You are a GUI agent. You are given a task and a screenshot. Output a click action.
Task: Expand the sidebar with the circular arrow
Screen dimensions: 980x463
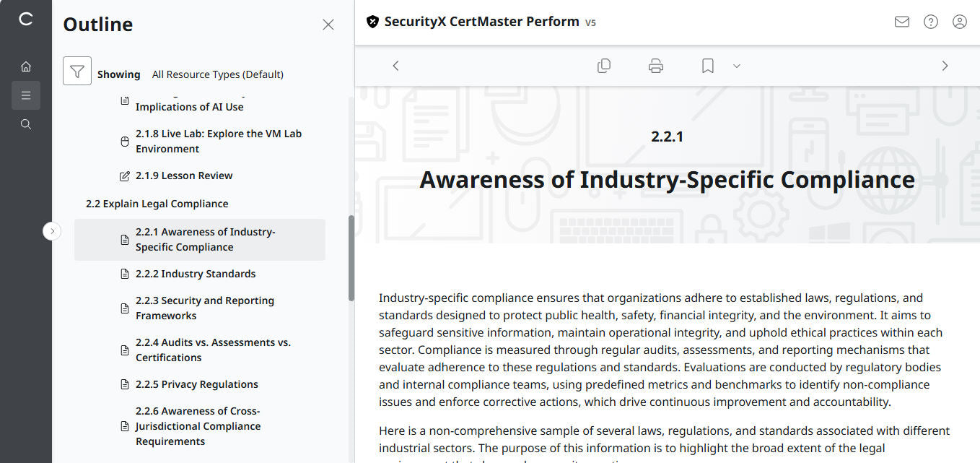pyautogui.click(x=52, y=230)
